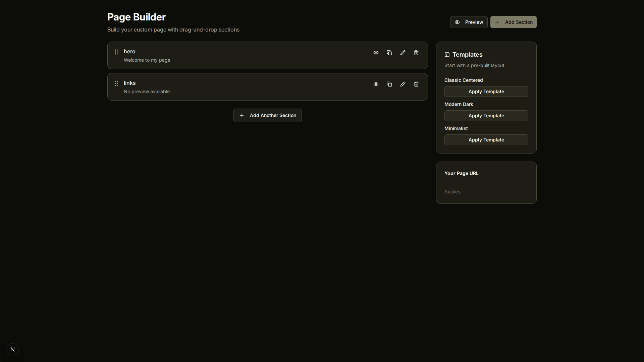This screenshot has height=362, width=644.
Task: Apply the Classic Centered template
Action: pos(486,92)
